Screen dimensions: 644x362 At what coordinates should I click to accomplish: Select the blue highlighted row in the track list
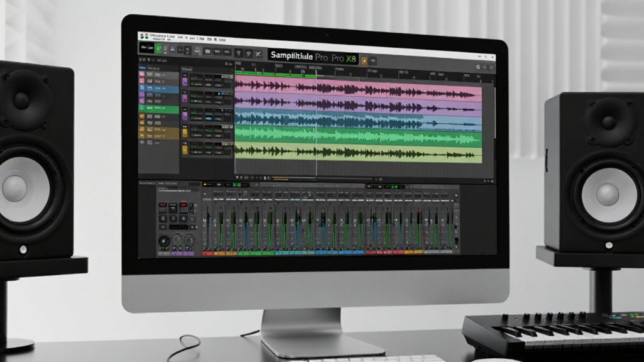click(x=159, y=89)
